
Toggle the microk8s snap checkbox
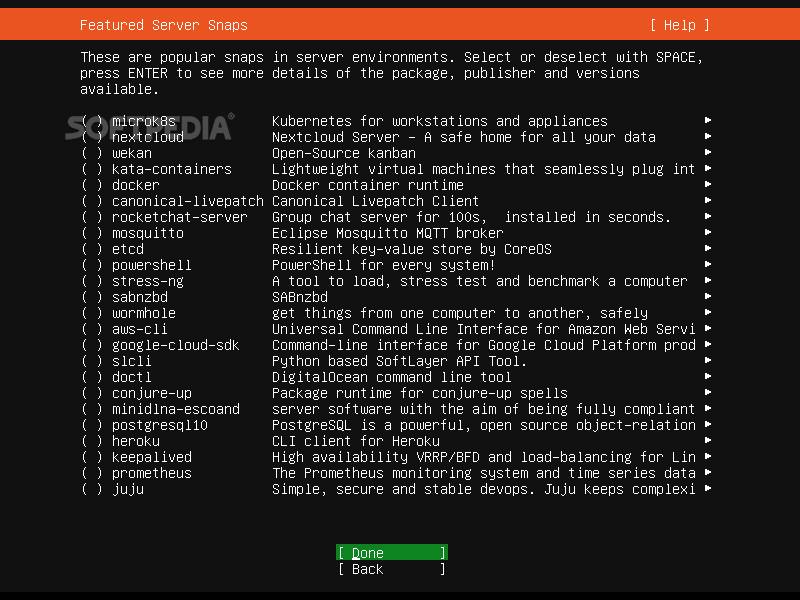pos(92,121)
